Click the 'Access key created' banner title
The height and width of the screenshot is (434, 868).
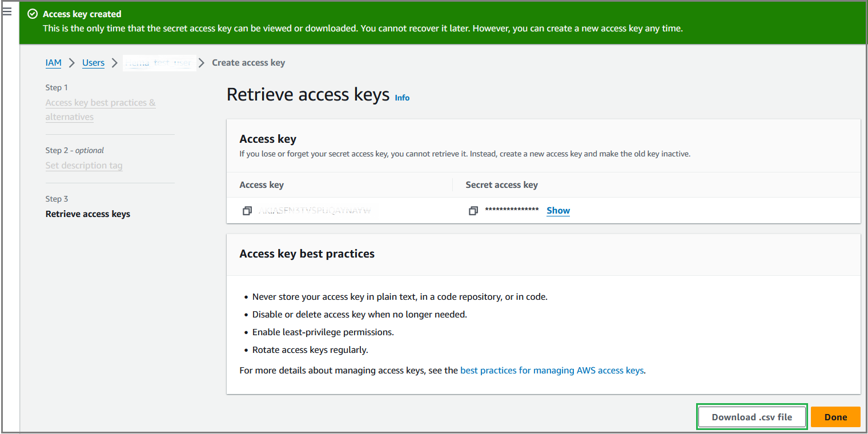[x=82, y=14]
